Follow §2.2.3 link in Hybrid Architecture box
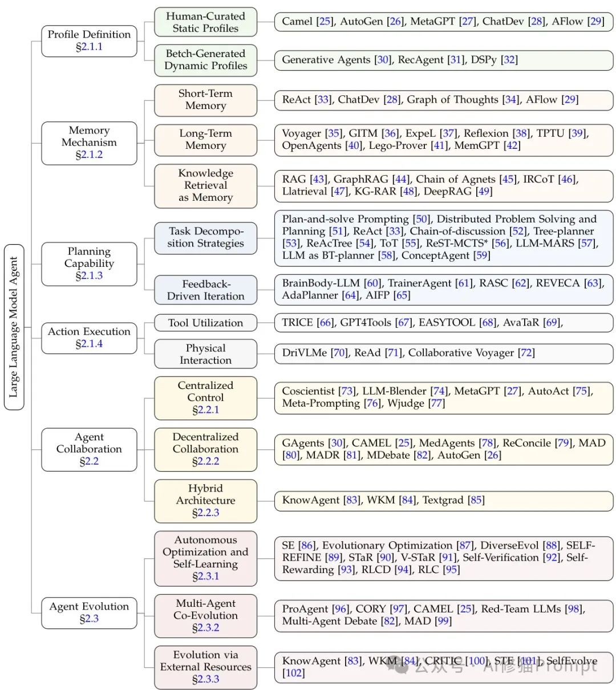This screenshot has height=690, width=616. click(x=205, y=512)
